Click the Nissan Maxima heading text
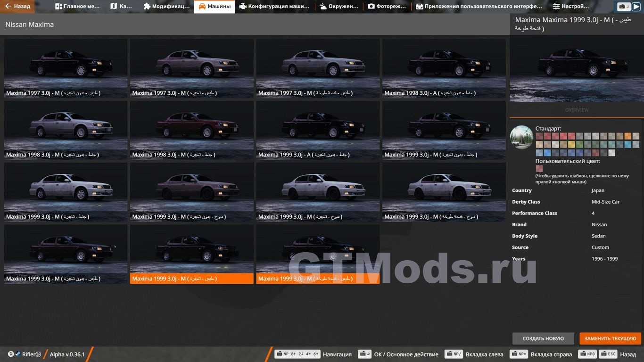 tap(30, 25)
